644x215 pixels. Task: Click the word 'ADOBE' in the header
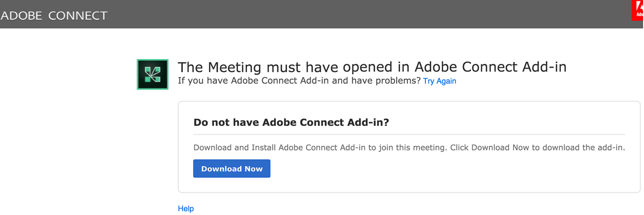pos(21,15)
